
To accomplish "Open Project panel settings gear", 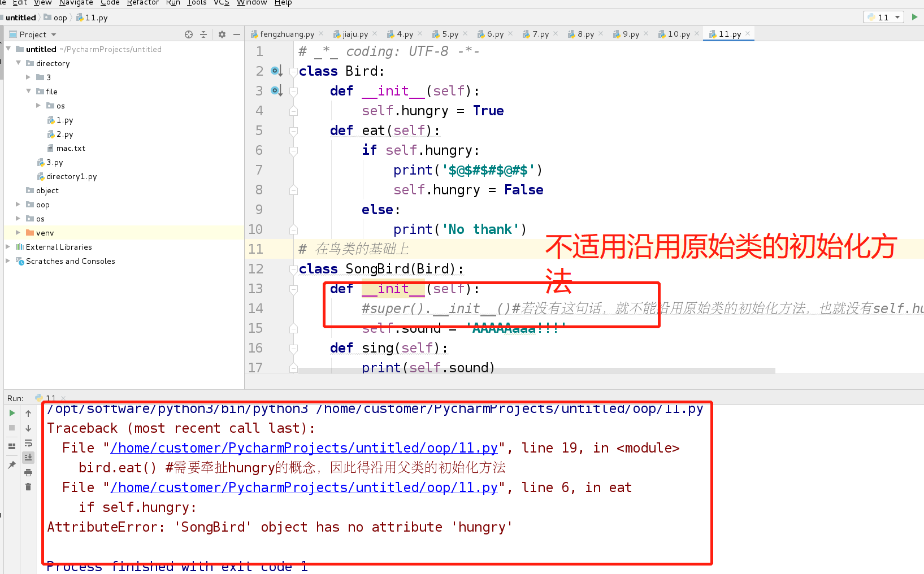I will (222, 34).
